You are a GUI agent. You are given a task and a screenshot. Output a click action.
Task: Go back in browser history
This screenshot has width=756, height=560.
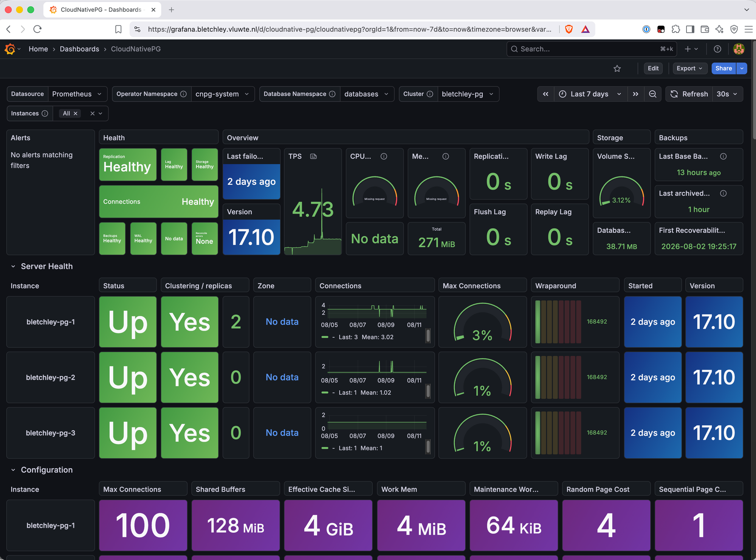tap(9, 29)
